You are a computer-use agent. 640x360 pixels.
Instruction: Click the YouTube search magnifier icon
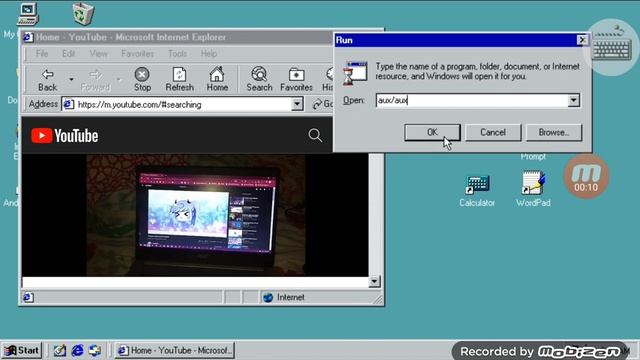click(315, 135)
